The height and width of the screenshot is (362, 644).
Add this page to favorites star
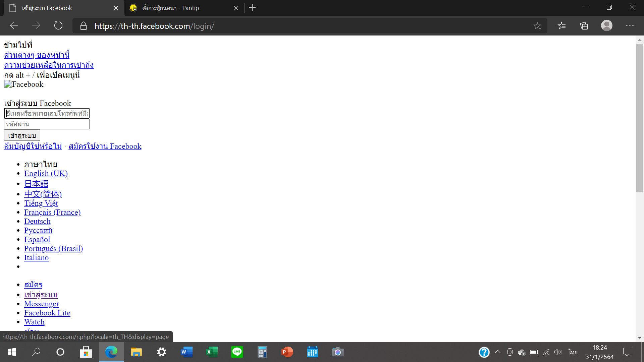click(537, 26)
